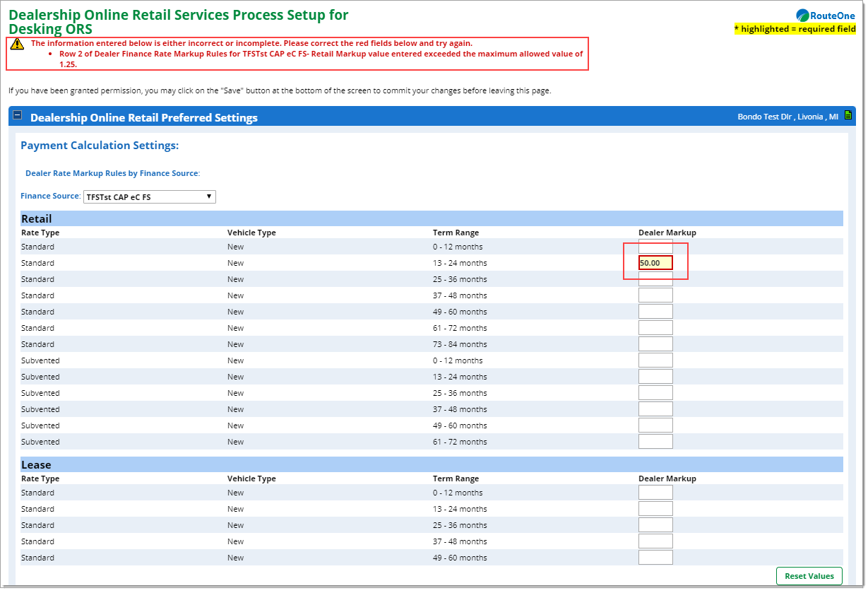Open the Finance Source dropdown
868x593 pixels.
coord(150,197)
